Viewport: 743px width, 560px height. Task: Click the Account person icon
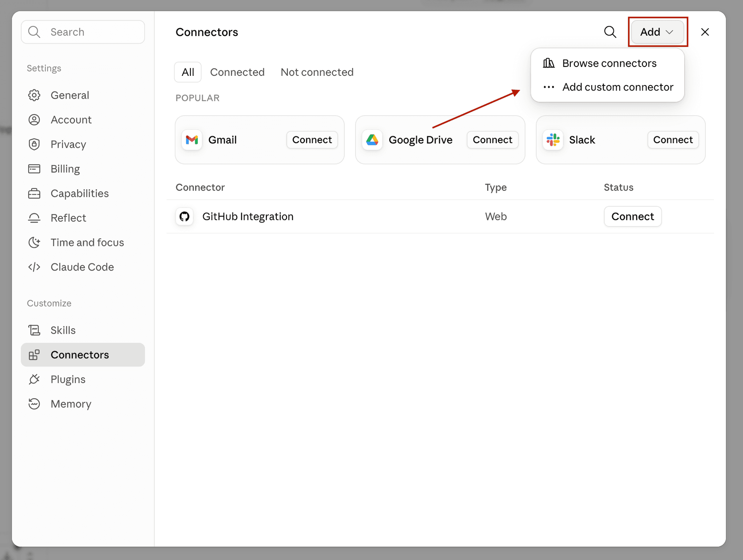(34, 120)
